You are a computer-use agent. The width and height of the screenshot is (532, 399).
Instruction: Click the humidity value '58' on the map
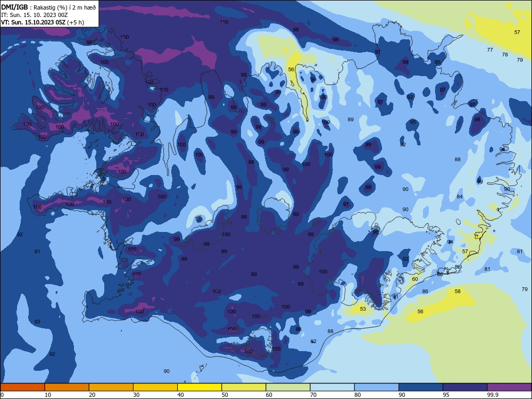click(458, 291)
